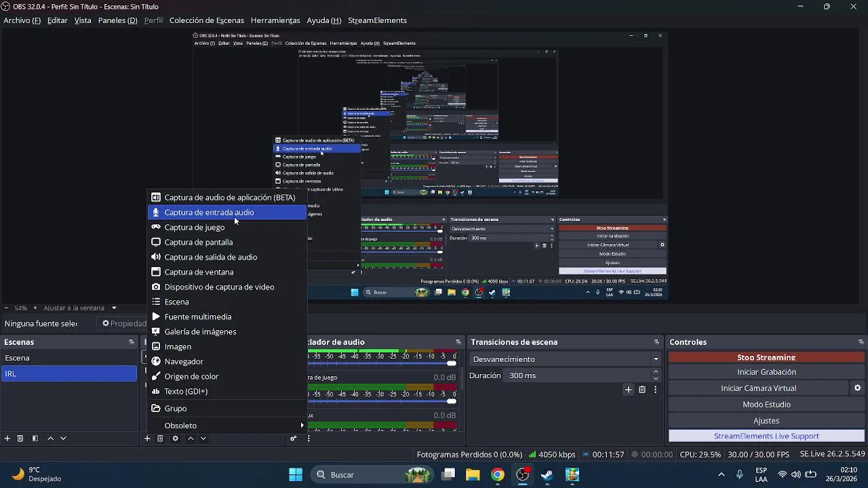Open Steam from the taskbar
Viewport: 868px width, 488px height.
(x=547, y=474)
